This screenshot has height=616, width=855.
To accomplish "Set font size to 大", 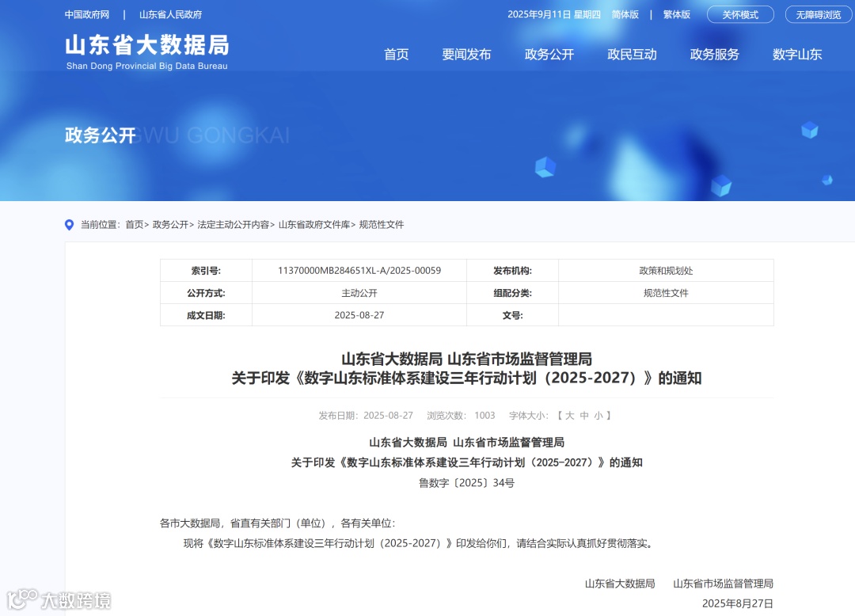I will [x=570, y=416].
